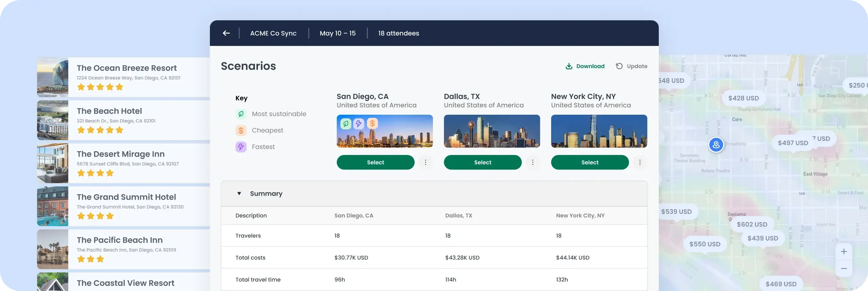Viewport: 868px width, 291px height.
Task: Open the New York City skyline thumbnail
Action: pyautogui.click(x=599, y=131)
